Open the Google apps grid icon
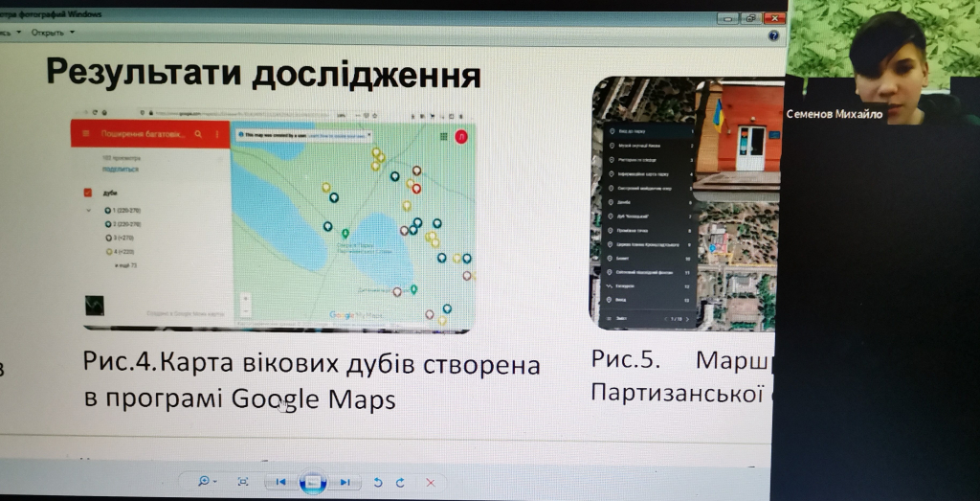 click(443, 136)
